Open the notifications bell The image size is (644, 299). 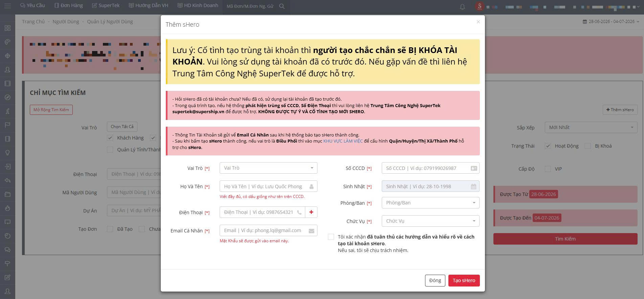[x=462, y=6]
